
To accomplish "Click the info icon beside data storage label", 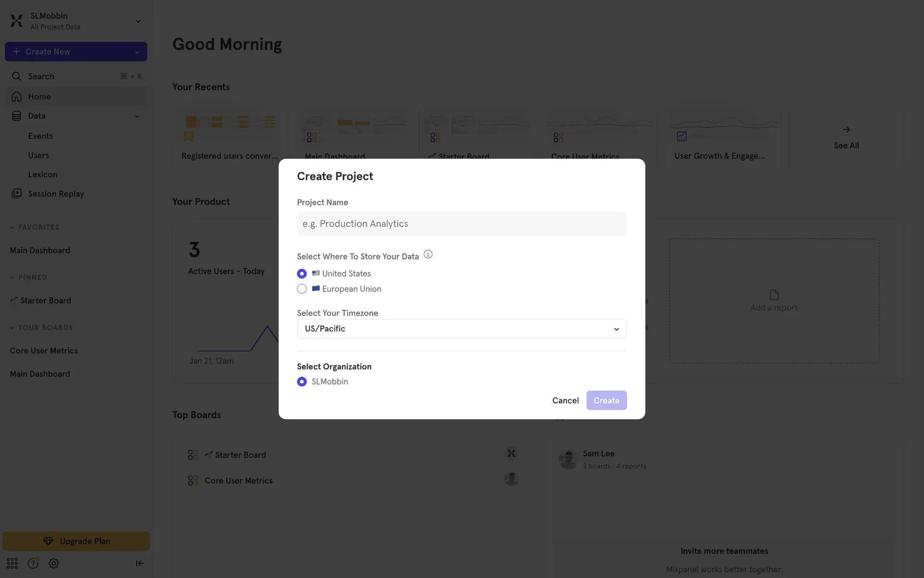I will 428,254.
